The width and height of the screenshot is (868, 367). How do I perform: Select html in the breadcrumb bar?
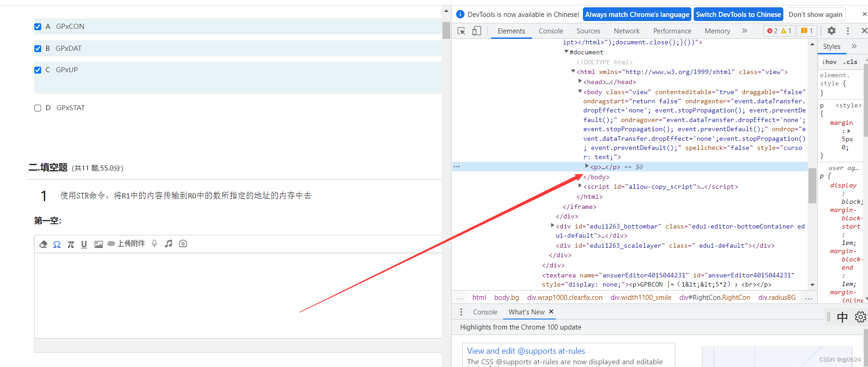pos(479,298)
